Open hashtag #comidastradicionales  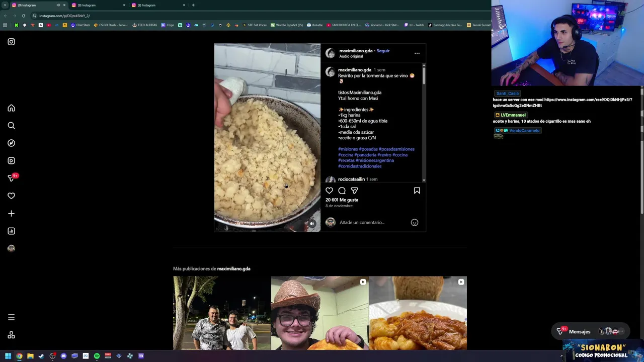coord(360,166)
